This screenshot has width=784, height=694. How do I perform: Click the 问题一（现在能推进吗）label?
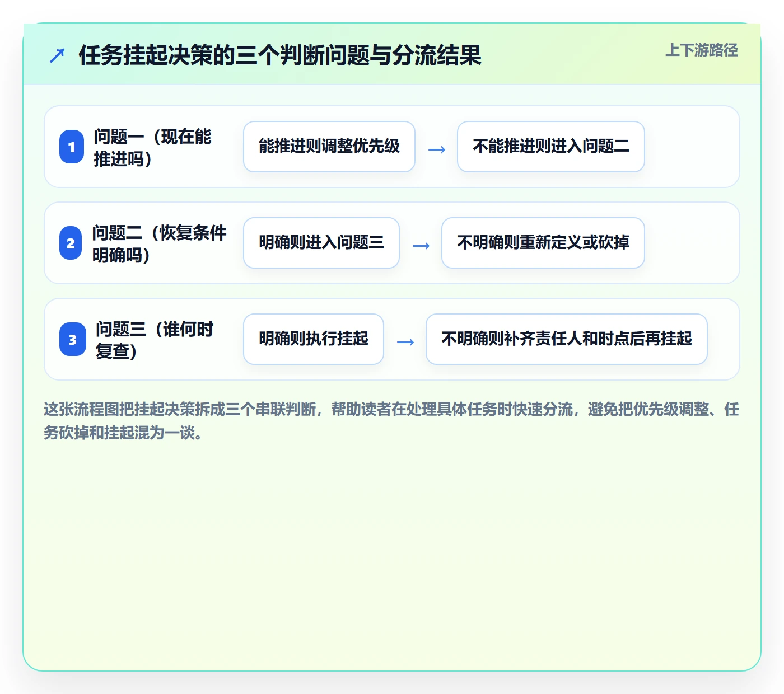153,147
